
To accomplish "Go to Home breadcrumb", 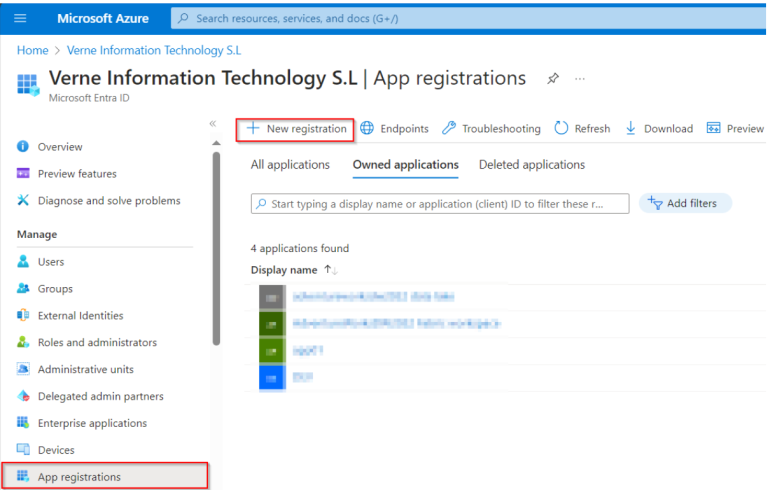I will coord(33,50).
